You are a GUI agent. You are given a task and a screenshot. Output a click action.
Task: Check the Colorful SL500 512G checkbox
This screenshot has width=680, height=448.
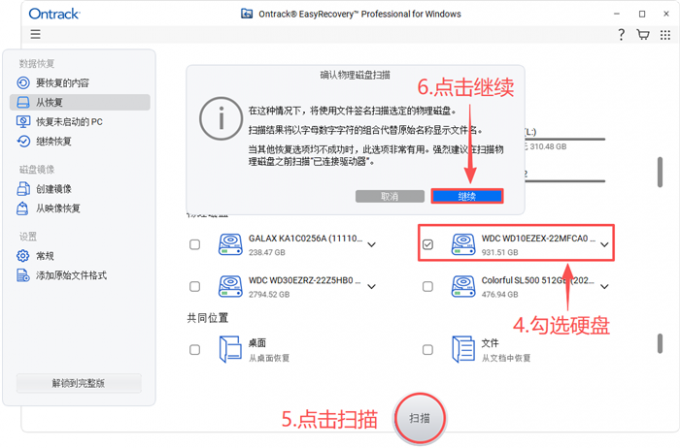[x=428, y=287]
